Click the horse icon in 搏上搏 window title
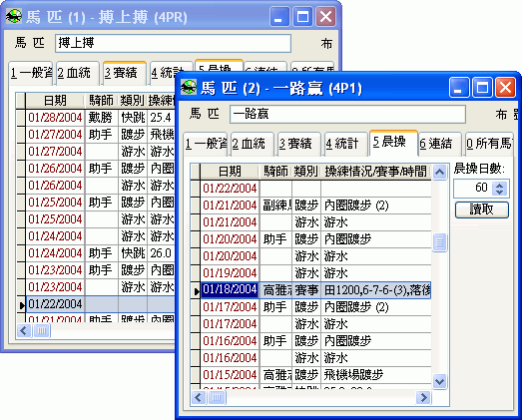 click(x=14, y=16)
